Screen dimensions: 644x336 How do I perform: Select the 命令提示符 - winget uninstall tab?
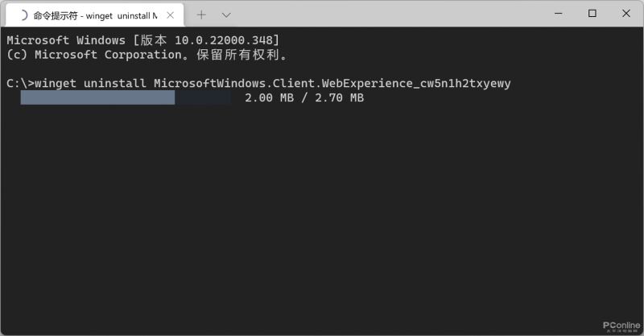[x=95, y=15]
